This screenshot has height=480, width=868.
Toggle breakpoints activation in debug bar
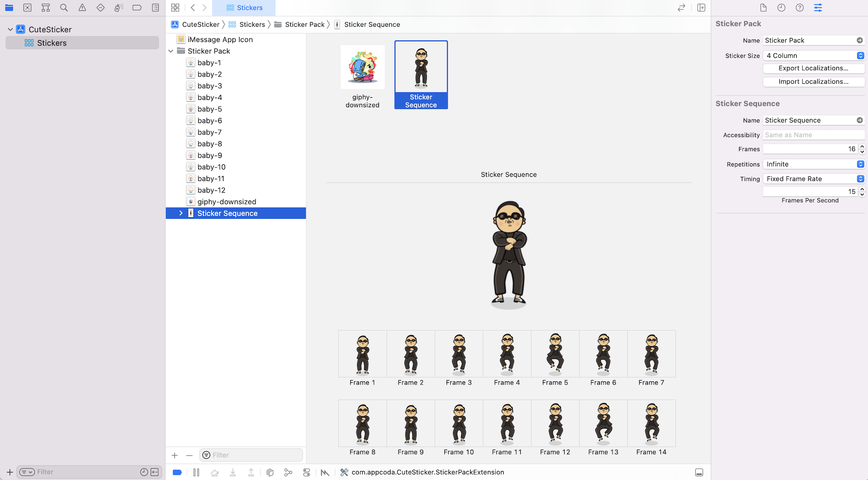(177, 472)
